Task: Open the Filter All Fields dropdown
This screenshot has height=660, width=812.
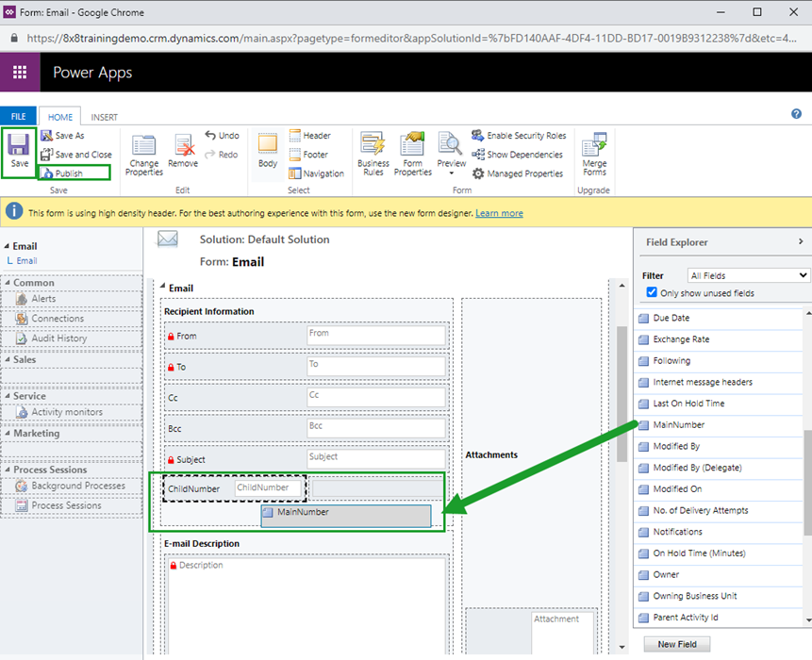Action: [748, 274]
